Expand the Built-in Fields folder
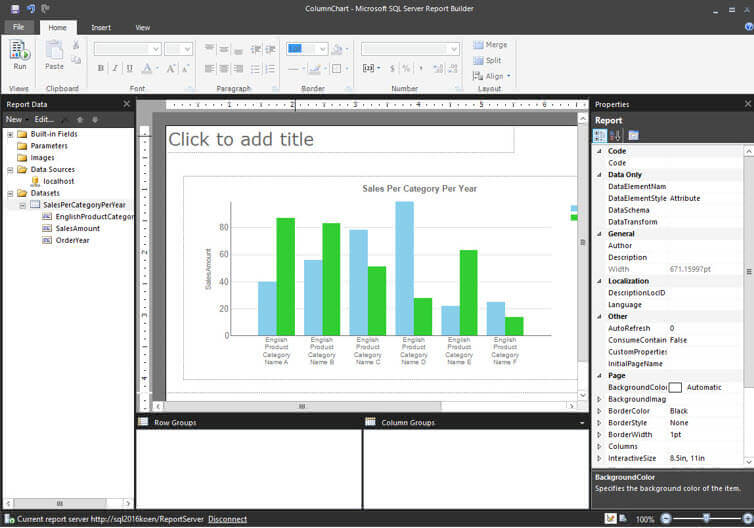The width and height of the screenshot is (754, 528). coord(10,134)
